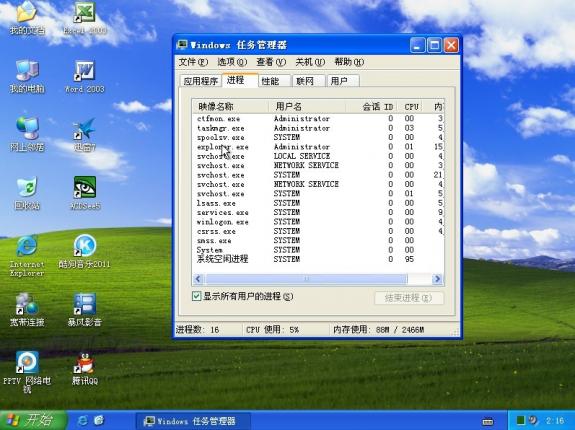The height and width of the screenshot is (430, 575).
Task: Select the explorer.exe process row
Action: (x=318, y=147)
